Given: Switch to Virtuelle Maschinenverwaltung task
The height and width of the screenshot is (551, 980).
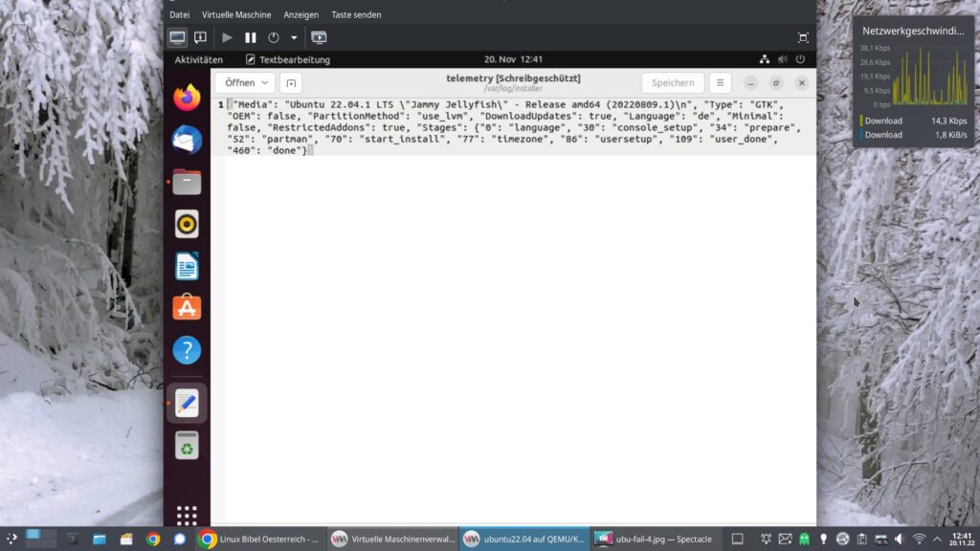Looking at the screenshot, I should click(x=393, y=539).
